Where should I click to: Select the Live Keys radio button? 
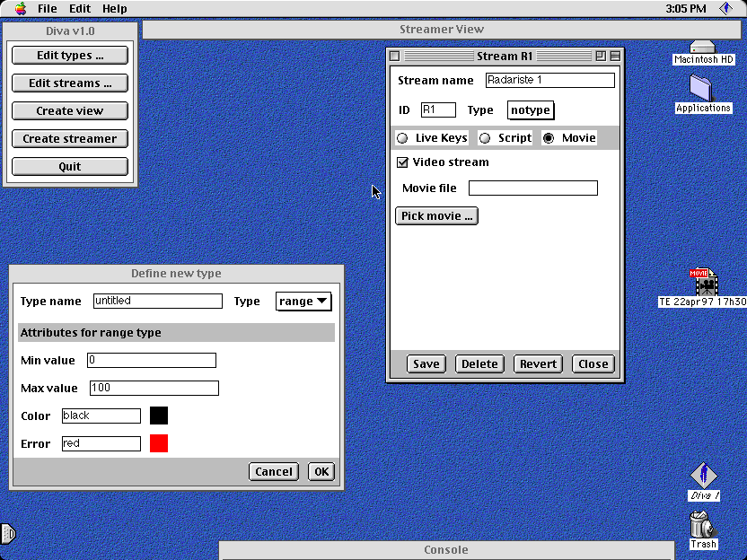402,138
